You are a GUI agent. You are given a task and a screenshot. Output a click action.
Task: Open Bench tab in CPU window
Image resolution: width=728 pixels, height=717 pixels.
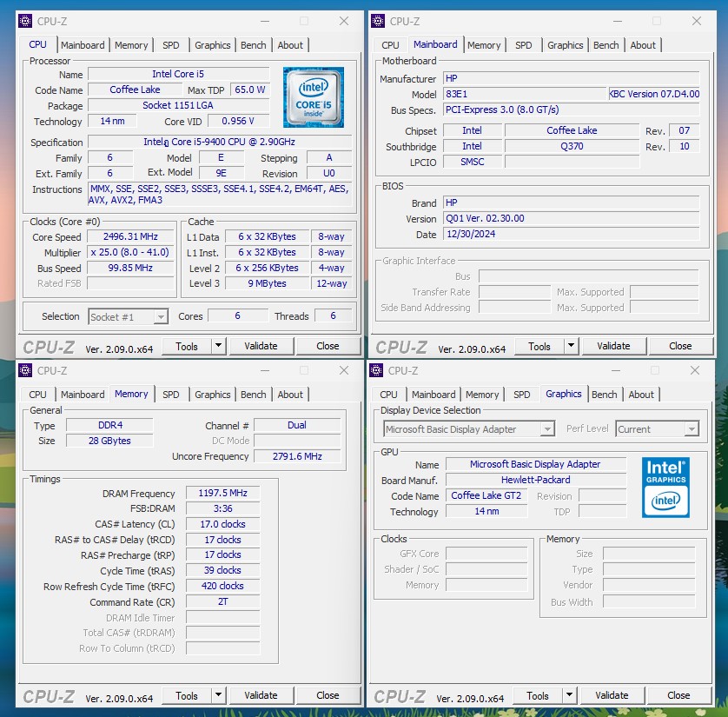coord(254,45)
